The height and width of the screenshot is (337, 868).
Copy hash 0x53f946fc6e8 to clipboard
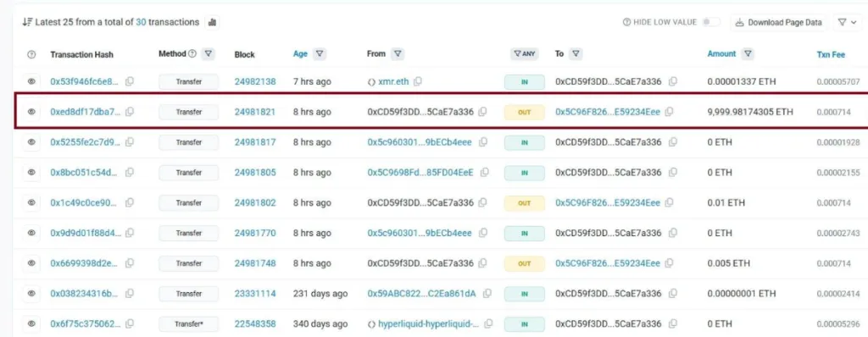[130, 81]
